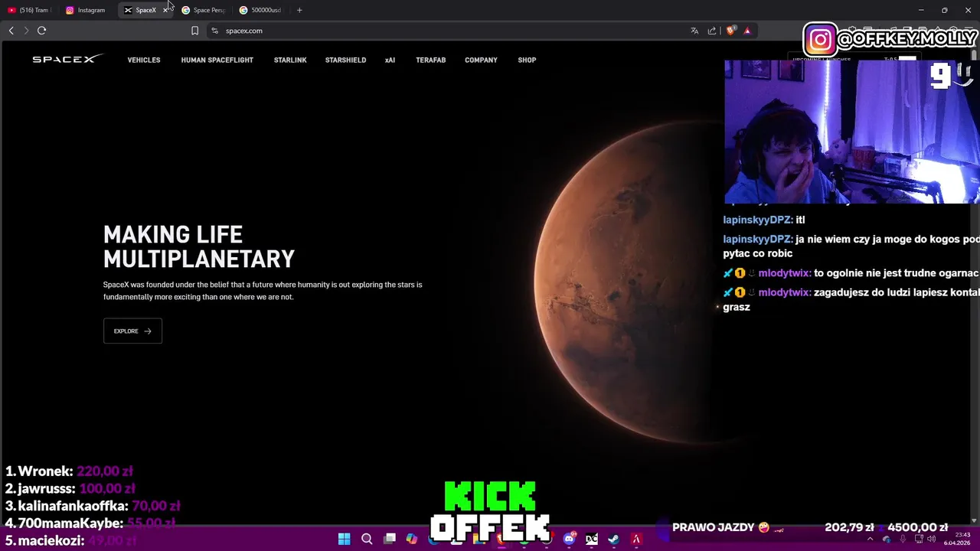Open the VEHICLES menu
980x551 pixels.
tap(144, 60)
